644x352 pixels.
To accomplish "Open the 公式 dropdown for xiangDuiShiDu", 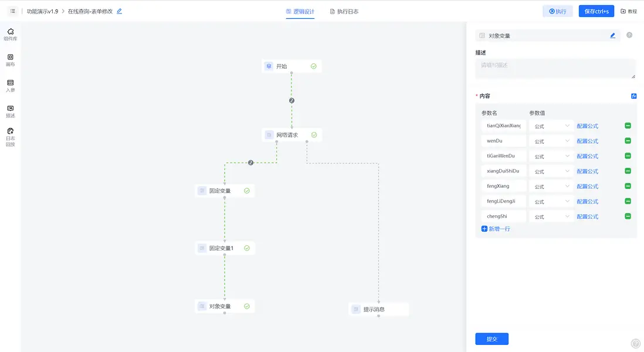I will (x=551, y=171).
